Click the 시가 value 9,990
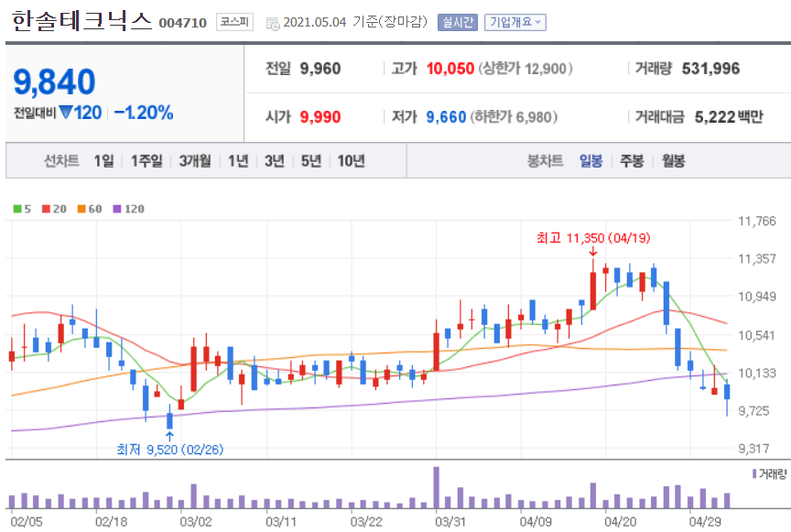The image size is (791, 532). pos(320,117)
